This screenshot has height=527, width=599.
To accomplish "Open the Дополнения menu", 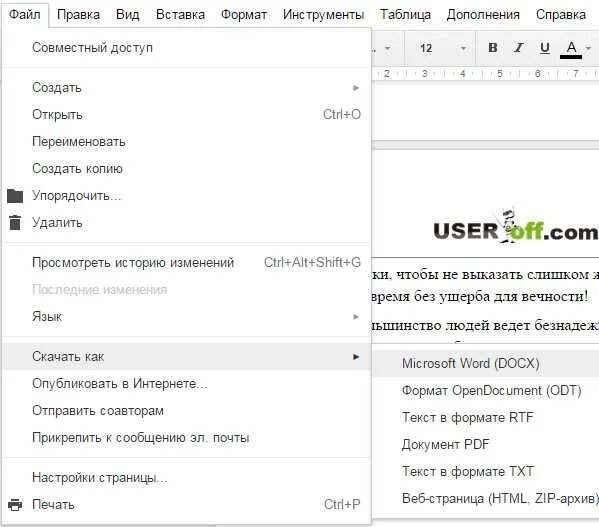I will pos(483,15).
